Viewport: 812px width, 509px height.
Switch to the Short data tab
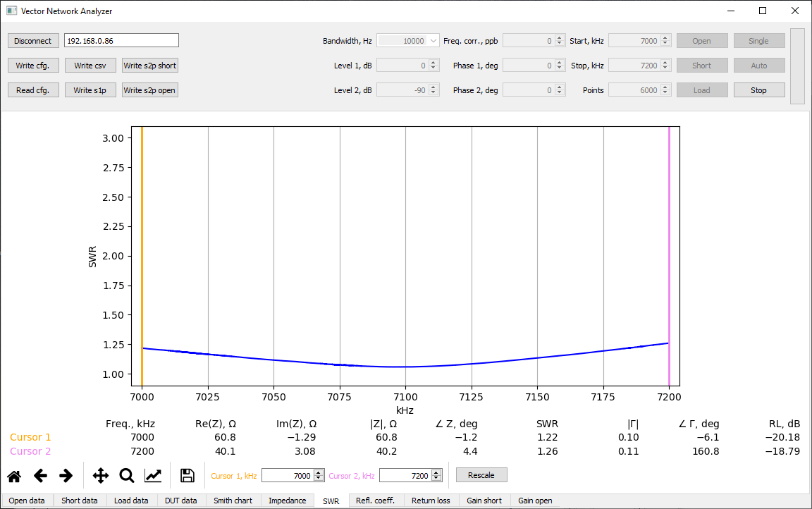point(79,501)
